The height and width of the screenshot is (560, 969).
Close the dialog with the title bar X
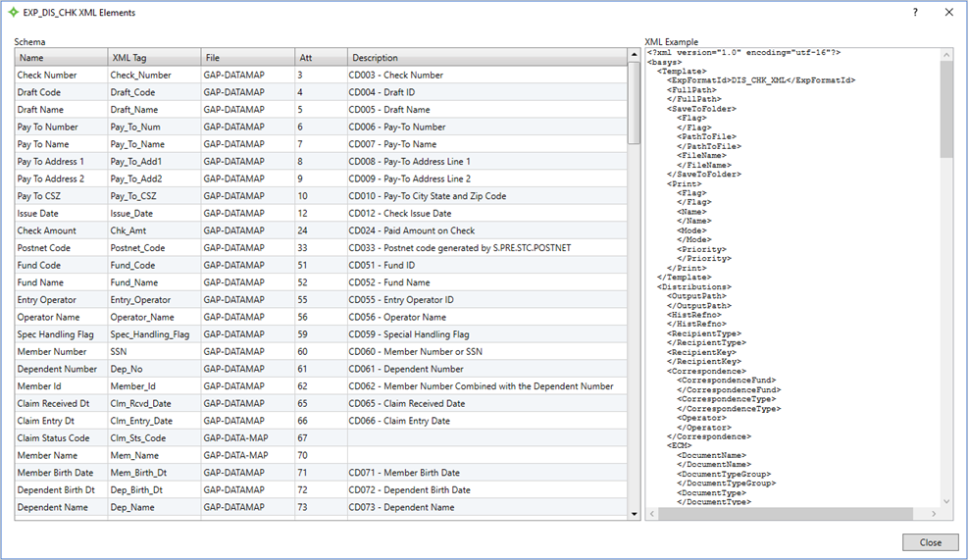(948, 13)
